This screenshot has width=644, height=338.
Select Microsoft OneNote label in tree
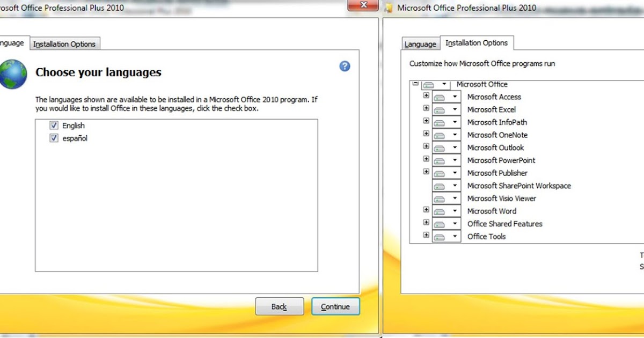click(x=497, y=135)
